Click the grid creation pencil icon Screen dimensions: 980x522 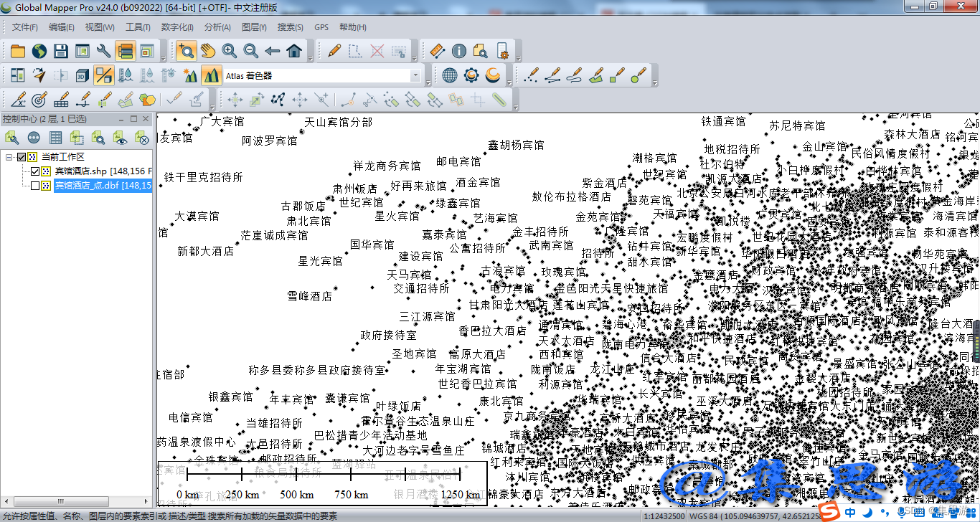point(61,99)
